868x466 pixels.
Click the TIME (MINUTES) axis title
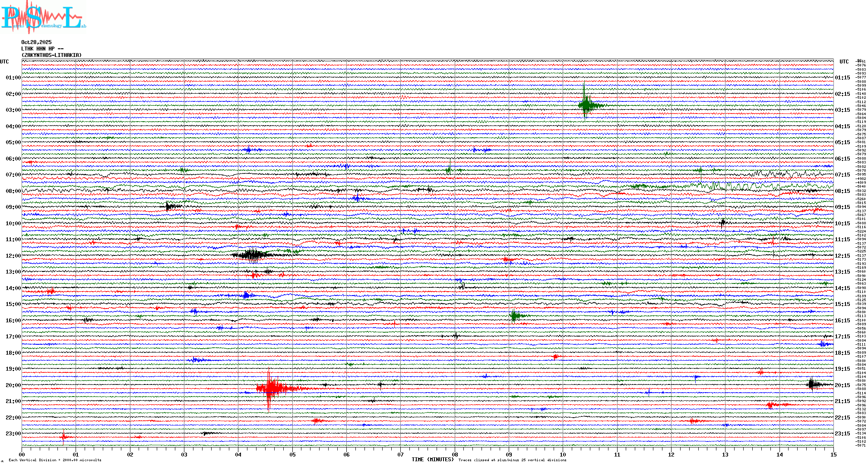432,460
